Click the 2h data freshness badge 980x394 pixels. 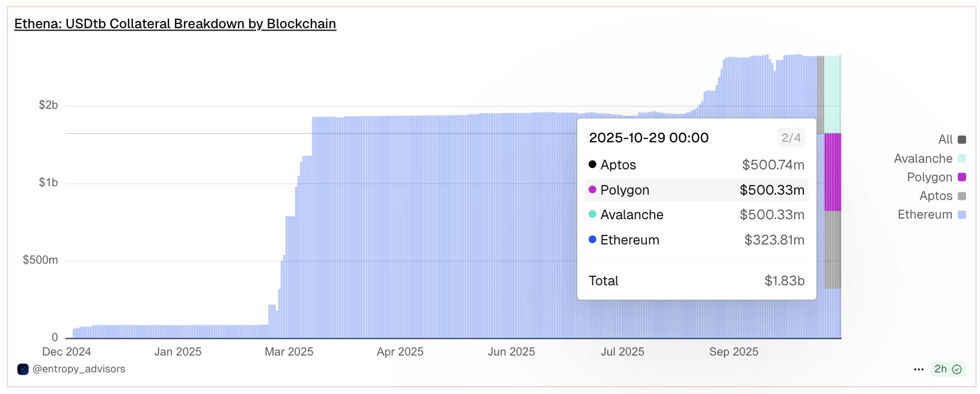tap(940, 369)
